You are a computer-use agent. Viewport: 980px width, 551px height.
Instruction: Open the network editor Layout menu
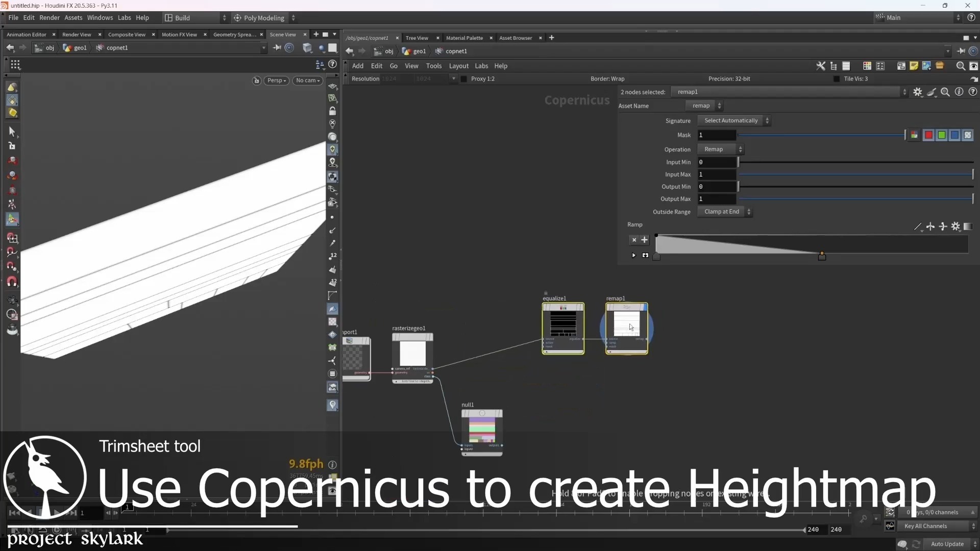[458, 66]
